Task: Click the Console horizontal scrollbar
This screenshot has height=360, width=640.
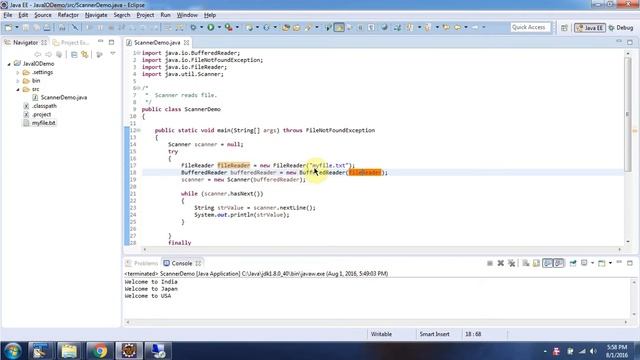Action: pos(376,322)
